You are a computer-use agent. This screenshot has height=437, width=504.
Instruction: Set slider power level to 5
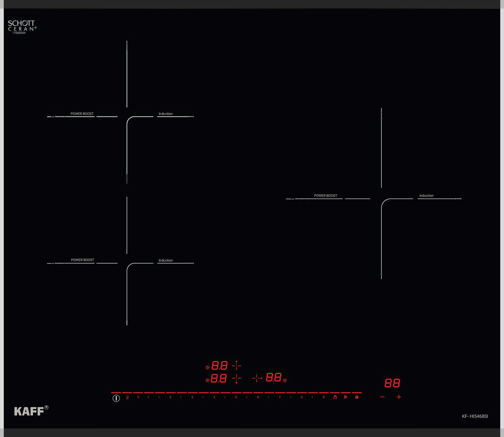[x=236, y=397]
